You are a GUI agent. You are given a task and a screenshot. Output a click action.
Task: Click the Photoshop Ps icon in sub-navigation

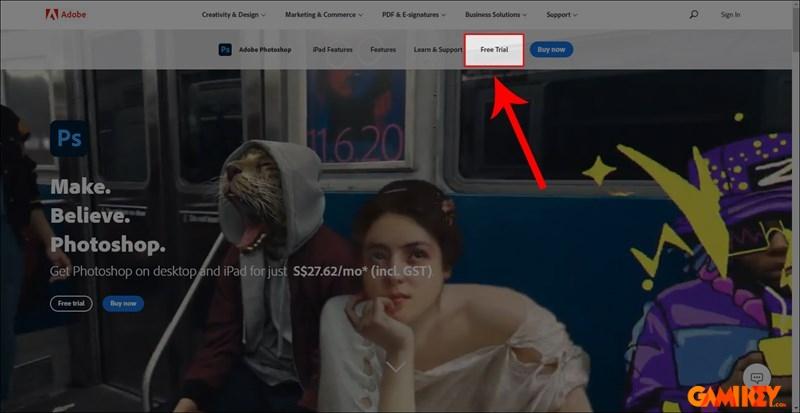pos(225,50)
